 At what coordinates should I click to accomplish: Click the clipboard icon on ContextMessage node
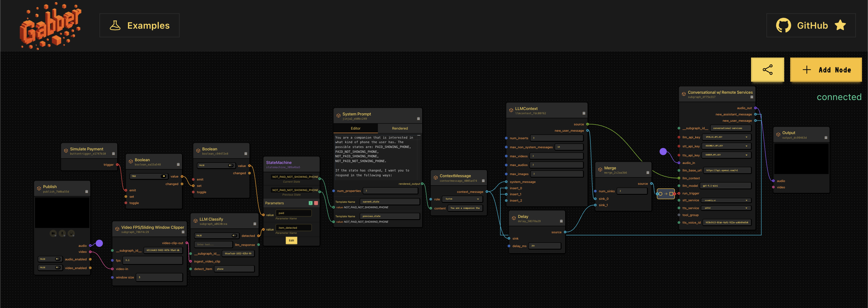pyautogui.click(x=483, y=181)
